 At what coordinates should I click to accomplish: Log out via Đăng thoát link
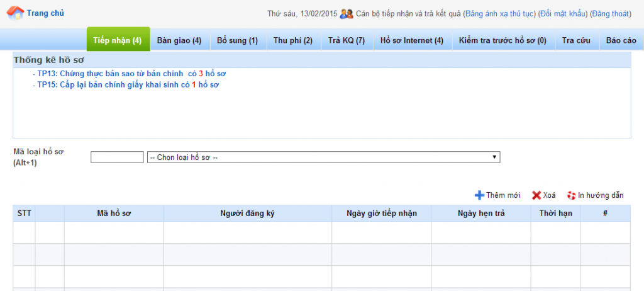[x=610, y=14]
